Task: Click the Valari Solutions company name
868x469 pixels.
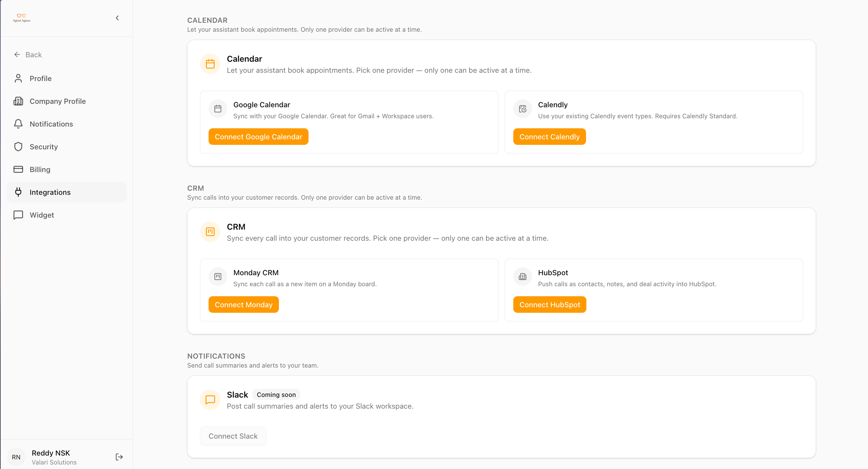Action: click(54, 462)
